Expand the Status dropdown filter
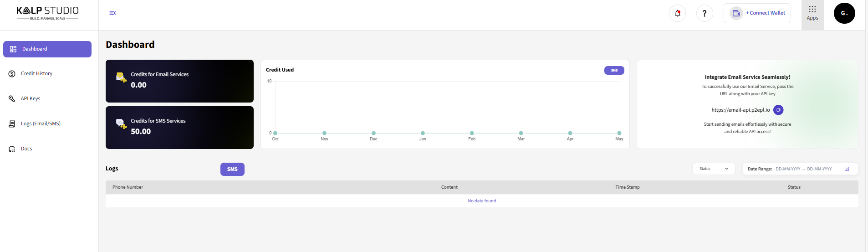Image resolution: width=868 pixels, height=252 pixels. coord(714,169)
